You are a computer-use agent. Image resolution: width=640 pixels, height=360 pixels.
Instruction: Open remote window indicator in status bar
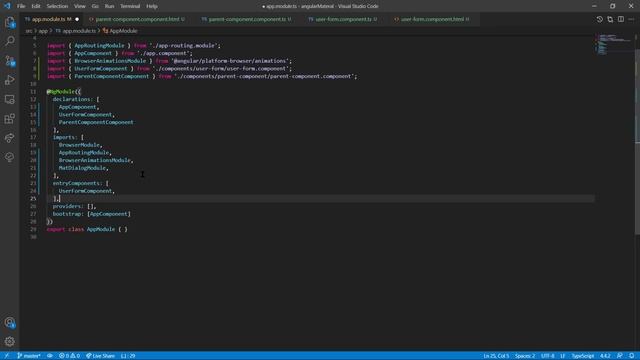7,356
